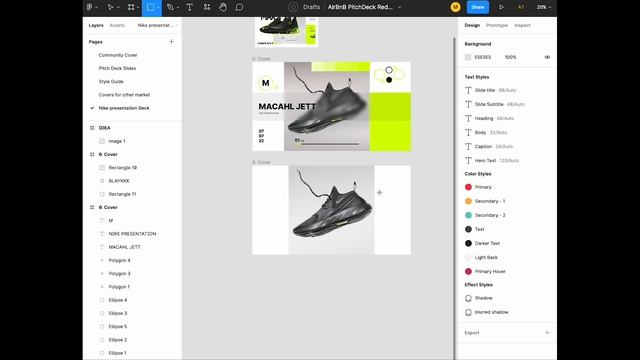This screenshot has height=360, width=640.
Task: Click the Drafts breadcrumb link
Action: coord(311,7)
